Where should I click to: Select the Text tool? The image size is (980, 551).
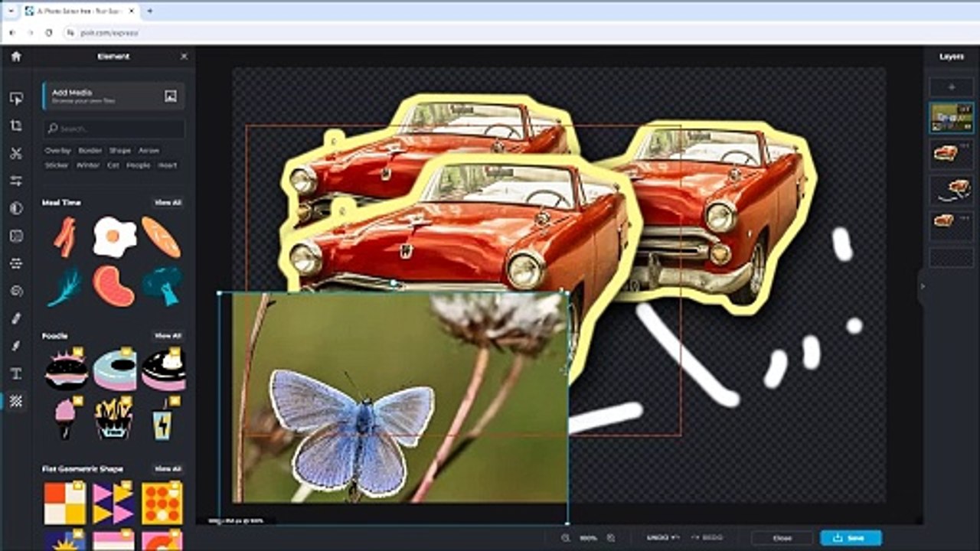(16, 373)
